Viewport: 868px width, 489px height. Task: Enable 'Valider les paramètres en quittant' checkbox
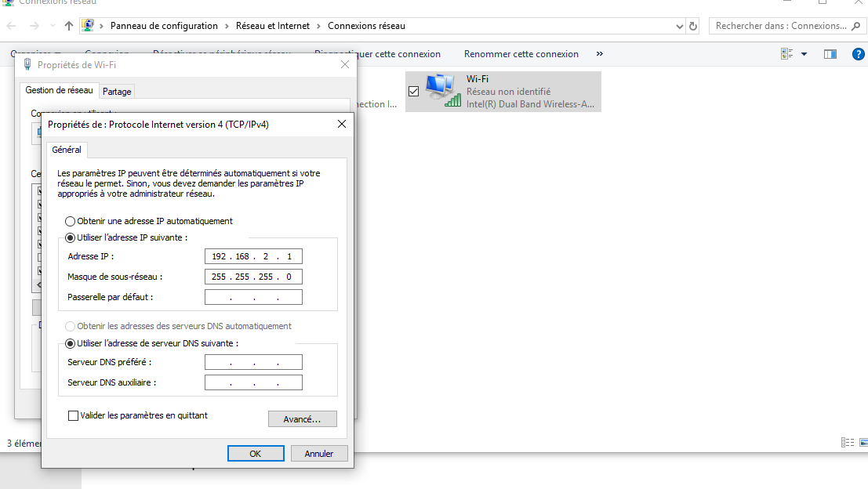point(74,415)
